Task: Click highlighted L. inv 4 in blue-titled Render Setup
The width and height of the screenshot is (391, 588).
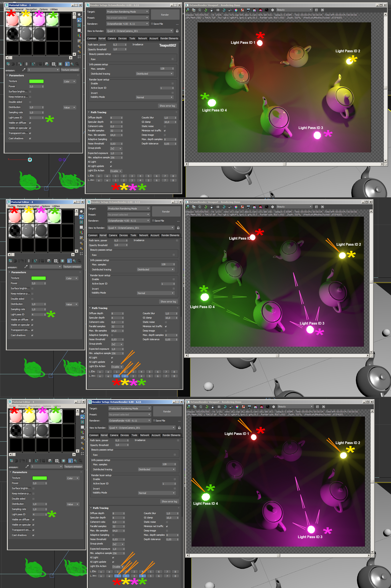Action: click(142, 576)
